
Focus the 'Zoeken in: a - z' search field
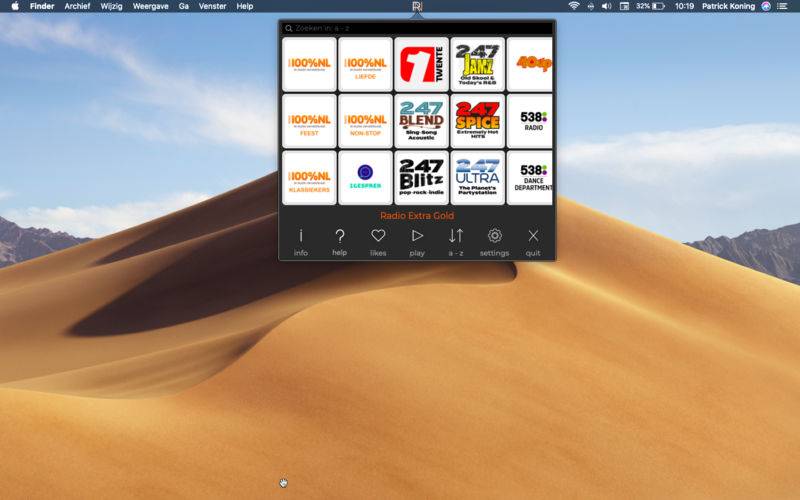tap(417, 28)
